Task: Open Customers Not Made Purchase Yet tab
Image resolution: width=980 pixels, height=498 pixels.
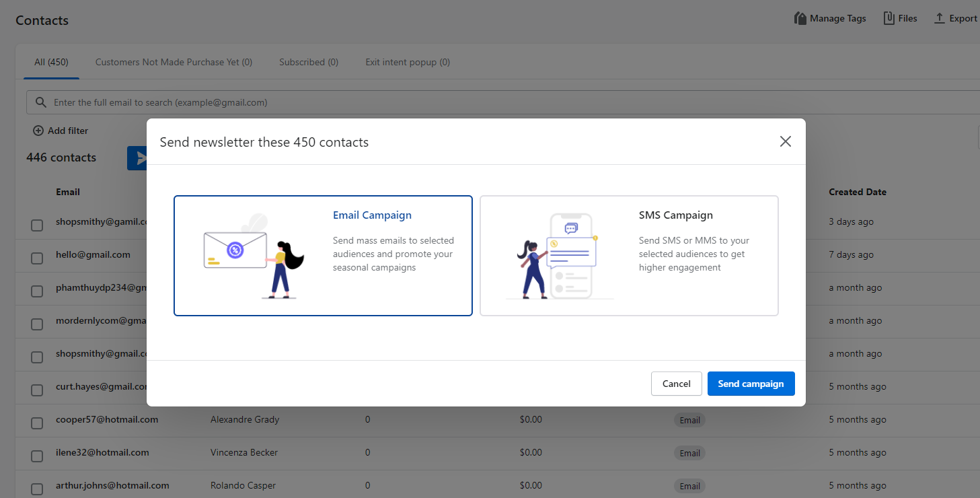Action: [x=174, y=62]
